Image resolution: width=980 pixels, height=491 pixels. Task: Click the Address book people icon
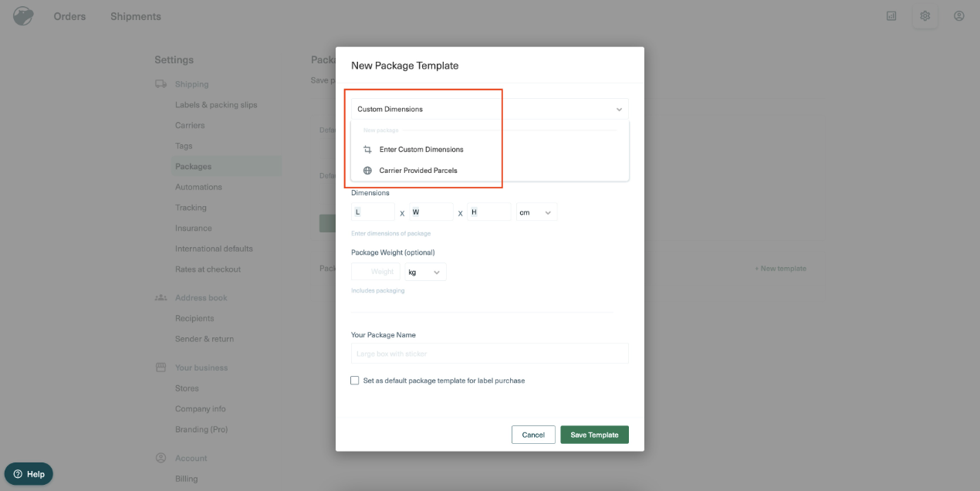tap(161, 298)
